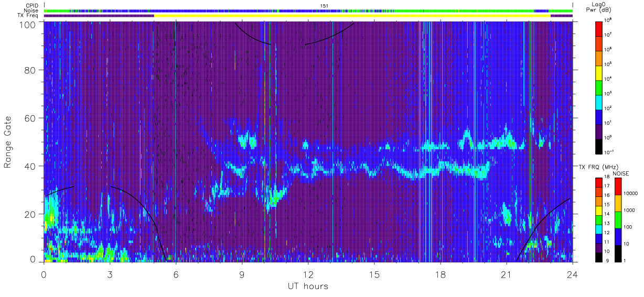Pick the cyan segment of TX FRQ colorbar

[x=599, y=229]
